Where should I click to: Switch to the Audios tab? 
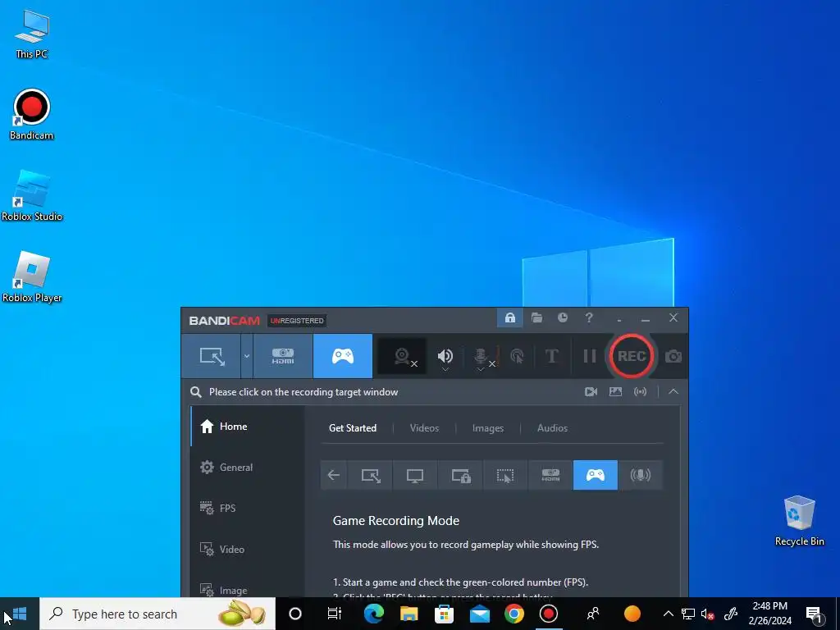coord(552,428)
